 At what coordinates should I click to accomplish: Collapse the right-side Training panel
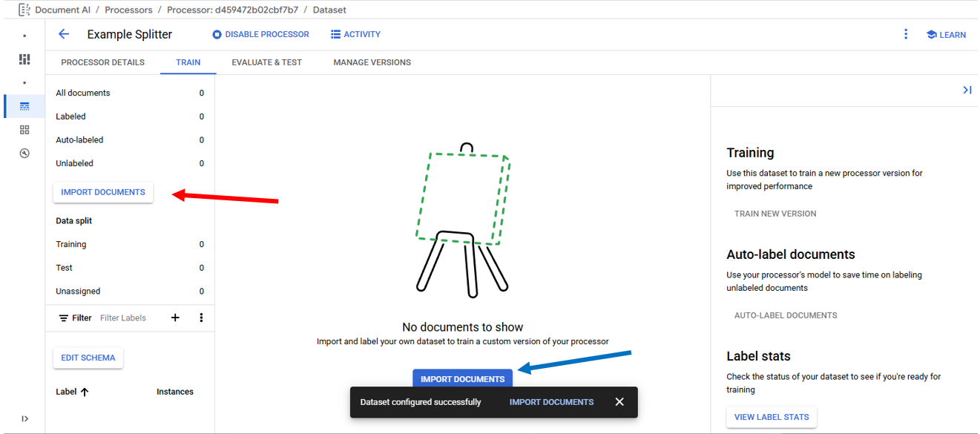[x=967, y=90]
